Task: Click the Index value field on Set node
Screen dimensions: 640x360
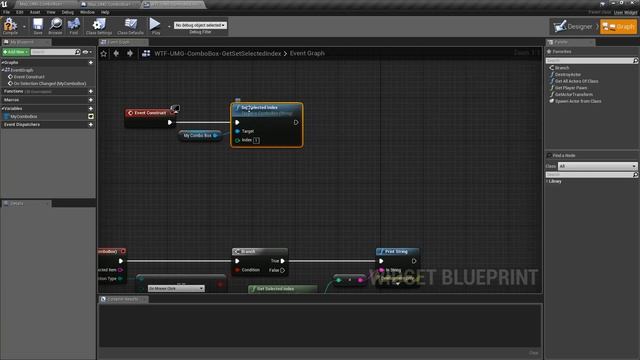Action: [x=256, y=140]
